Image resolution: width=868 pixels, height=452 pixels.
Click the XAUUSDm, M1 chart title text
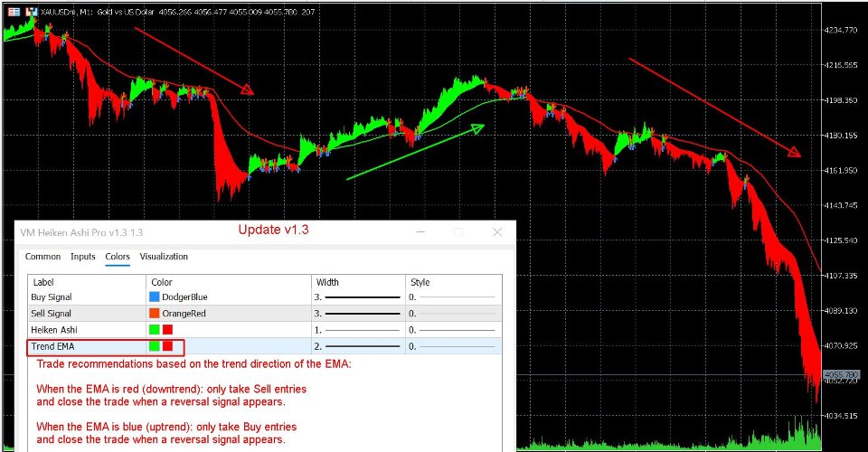coord(66,12)
